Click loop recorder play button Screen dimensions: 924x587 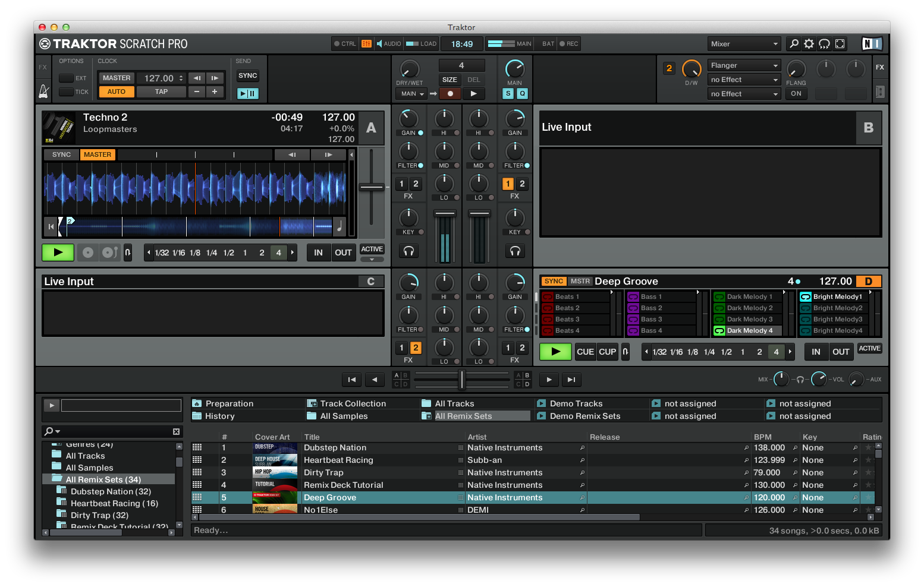pos(473,93)
